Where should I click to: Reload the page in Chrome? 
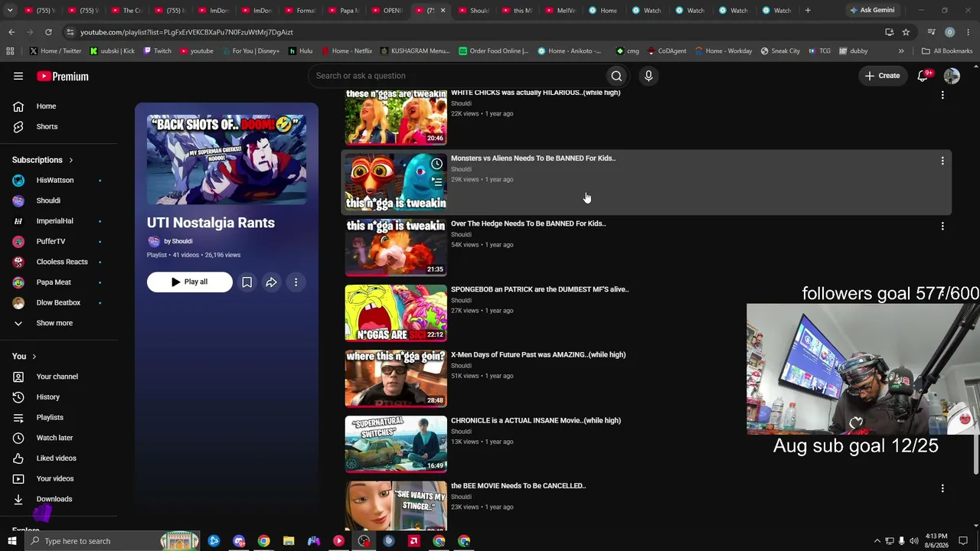[x=48, y=32]
